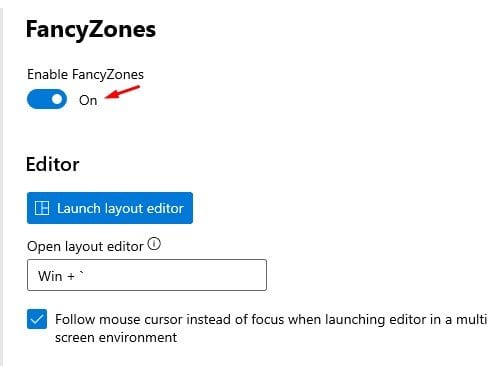Turn off the Enable FancyZones toggle

pyautogui.click(x=47, y=99)
